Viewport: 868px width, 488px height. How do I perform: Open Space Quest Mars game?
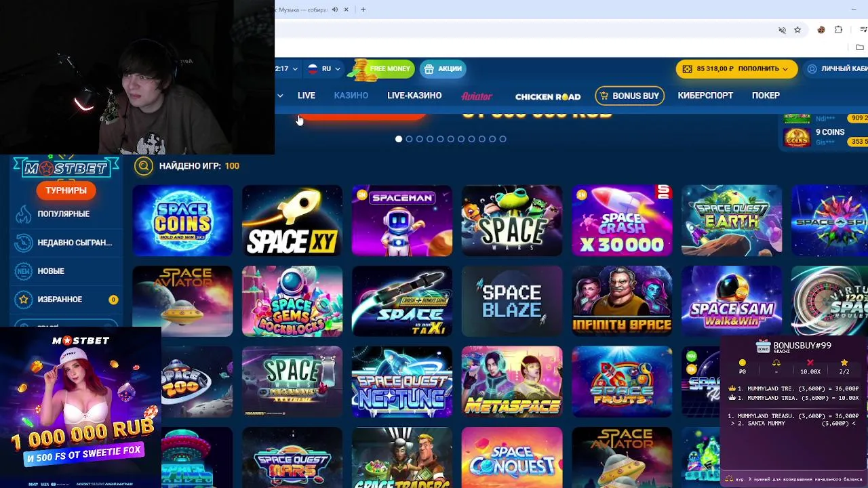point(292,457)
